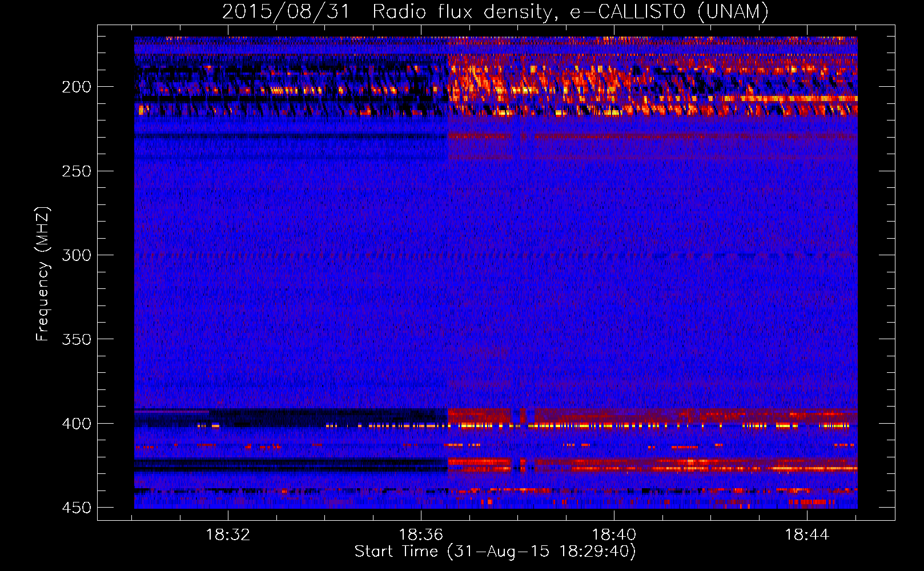The image size is (924, 571).
Task: Click the 'Frequency (MHZ)' axis label
Action: tap(43, 274)
